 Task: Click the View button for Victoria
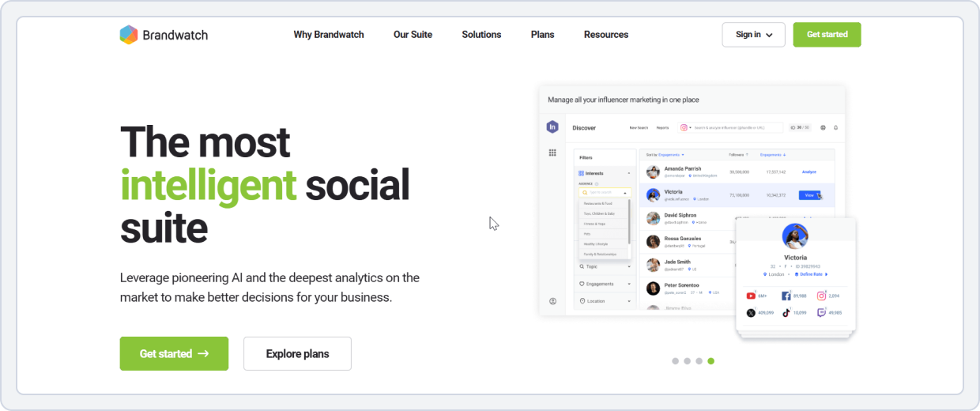click(x=809, y=195)
